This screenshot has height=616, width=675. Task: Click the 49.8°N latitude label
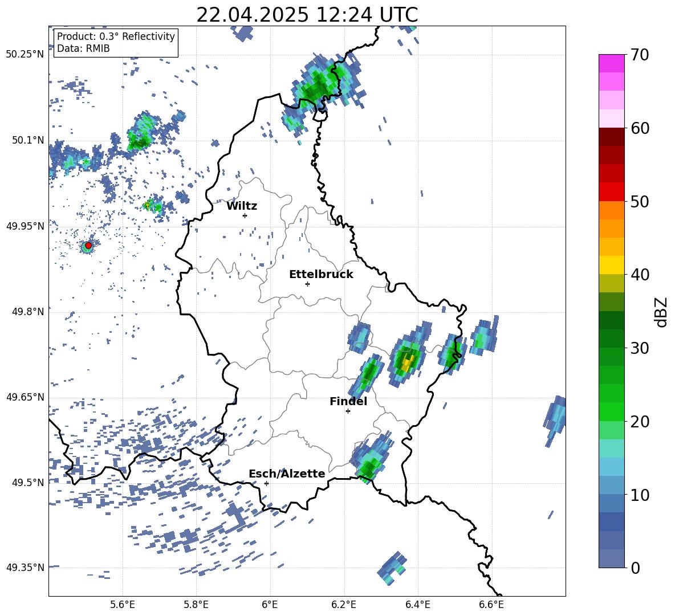29,312
